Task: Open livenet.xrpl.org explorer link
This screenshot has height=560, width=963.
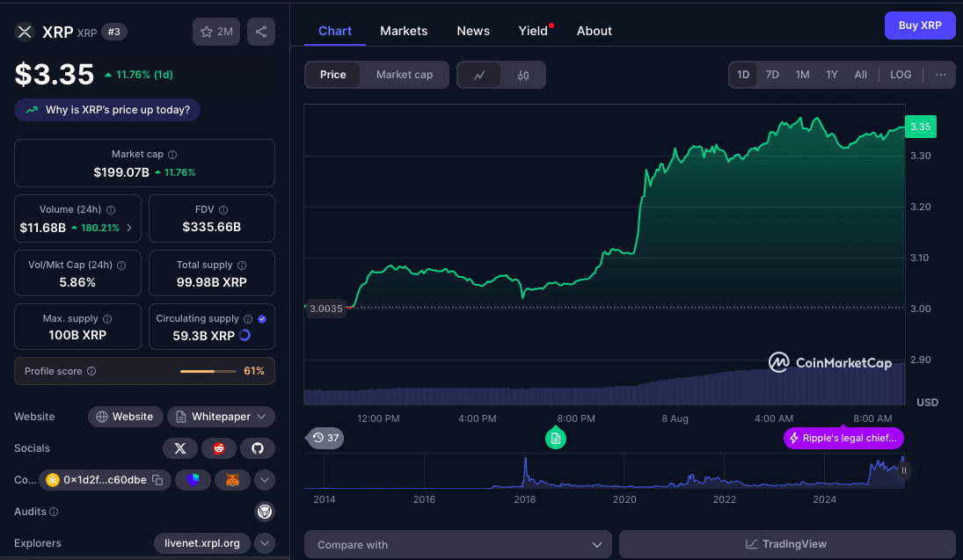Action: 202,543
